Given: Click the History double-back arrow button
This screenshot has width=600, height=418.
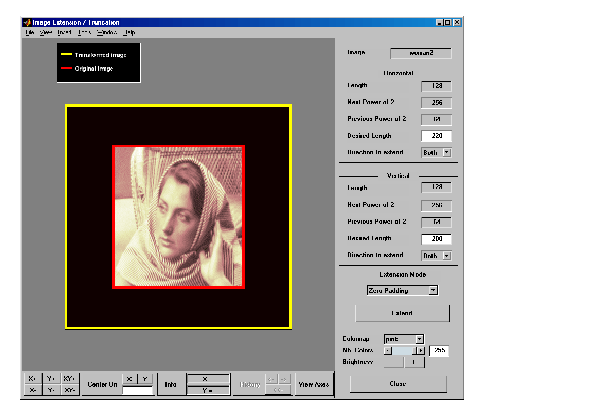Looking at the screenshot, I should 278,390.
